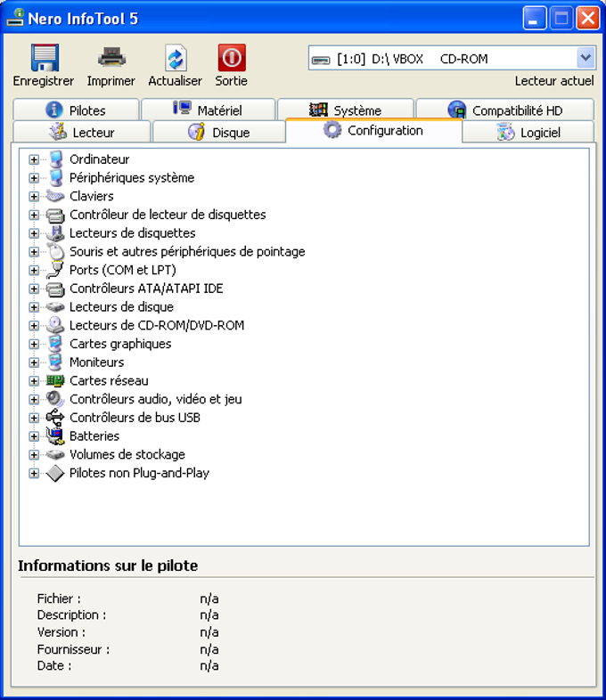Open the Logiciel tab
This screenshot has height=700, width=606.
click(x=528, y=132)
